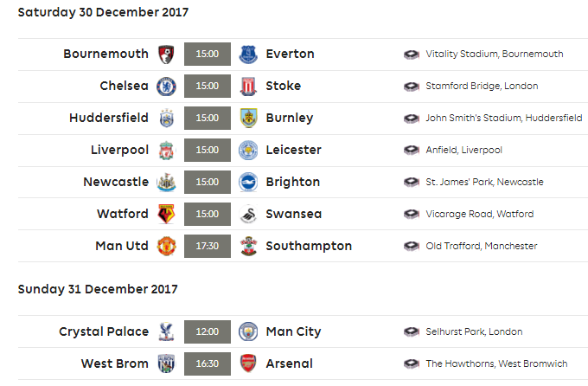
Task: Open the Burnley crest icon
Action: point(248,118)
